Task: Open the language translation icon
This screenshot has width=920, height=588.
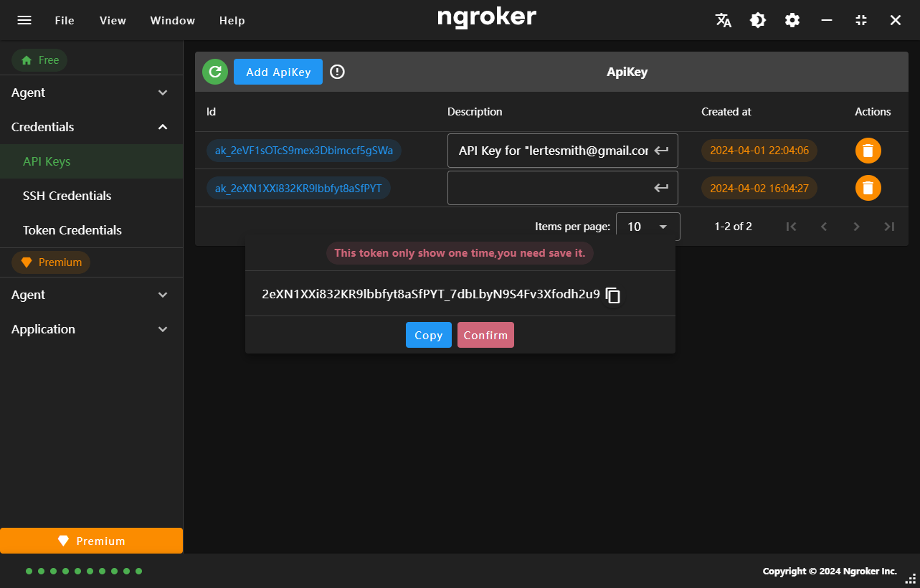Action: [724, 20]
